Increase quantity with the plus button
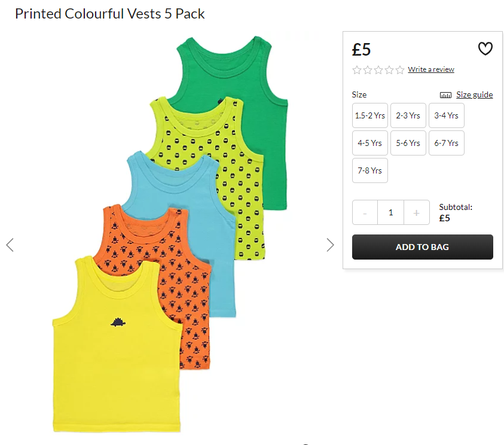Viewport: 504px width, 445px height. [417, 212]
